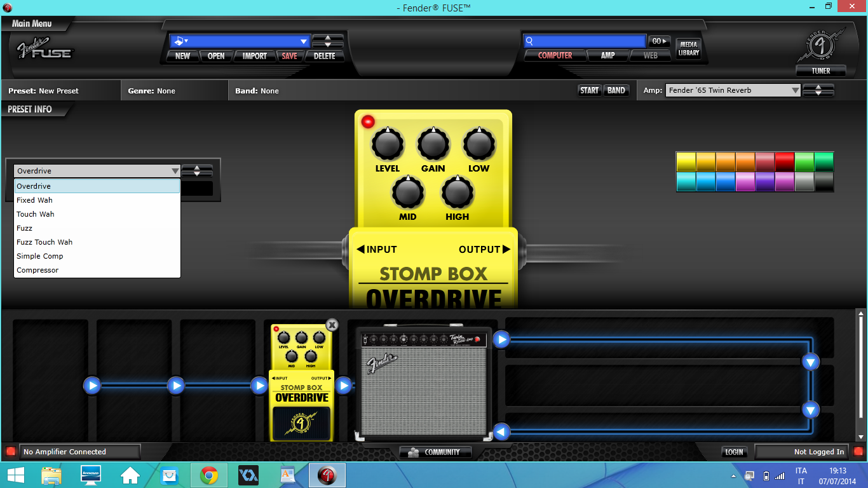Pick the dark purple color swatch
This screenshot has width=868, height=488.
click(x=765, y=182)
